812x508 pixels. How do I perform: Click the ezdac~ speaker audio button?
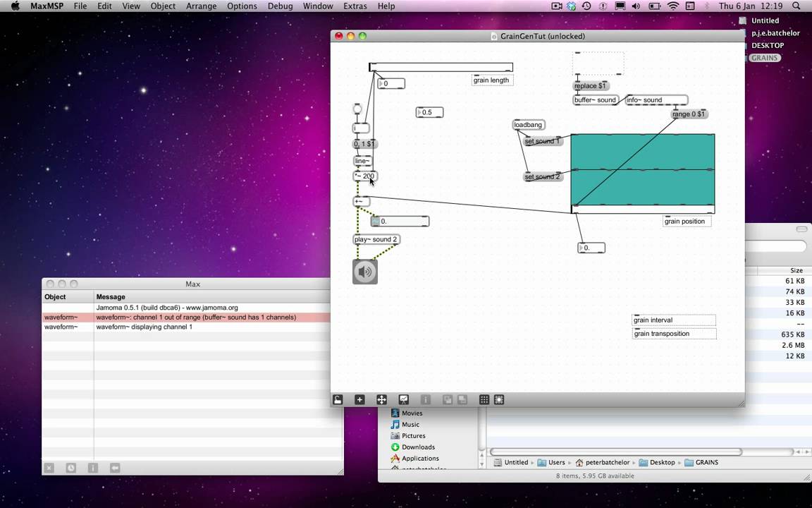pos(365,272)
